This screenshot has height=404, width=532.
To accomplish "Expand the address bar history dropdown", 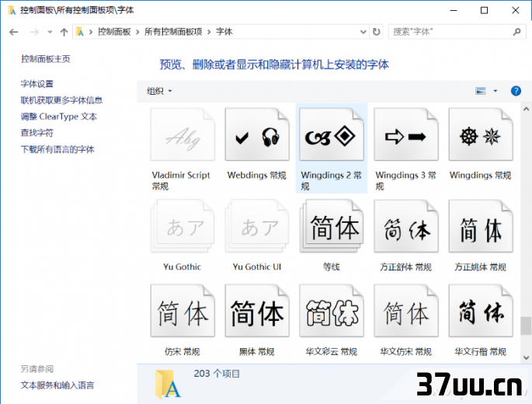I will click(363, 32).
